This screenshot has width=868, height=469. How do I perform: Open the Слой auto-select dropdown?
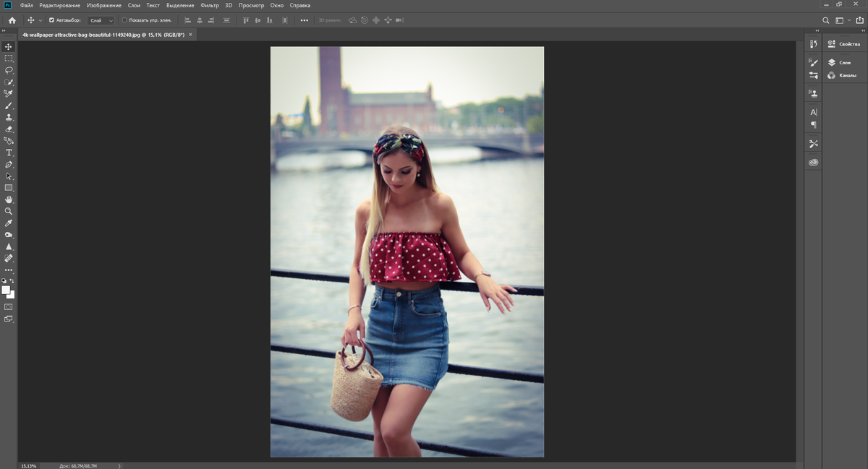(101, 20)
